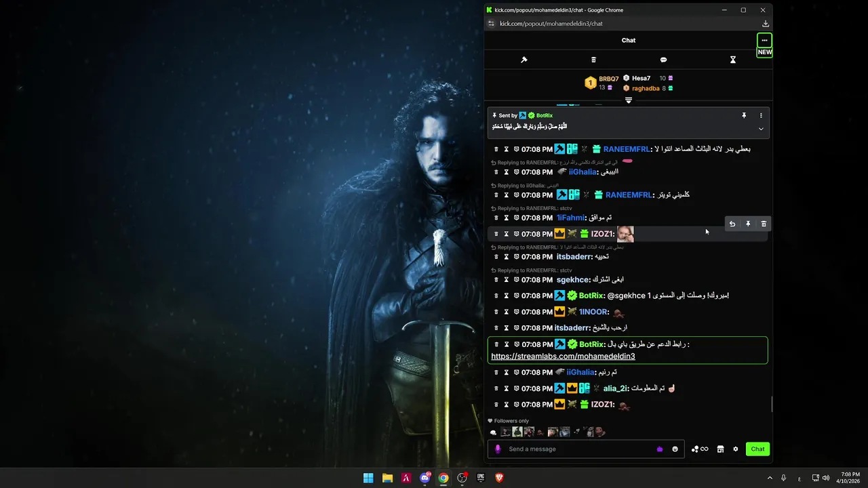Screen dimensions: 868x488
Task: Open raghadba in gift leaderboard
Action: pos(646,89)
